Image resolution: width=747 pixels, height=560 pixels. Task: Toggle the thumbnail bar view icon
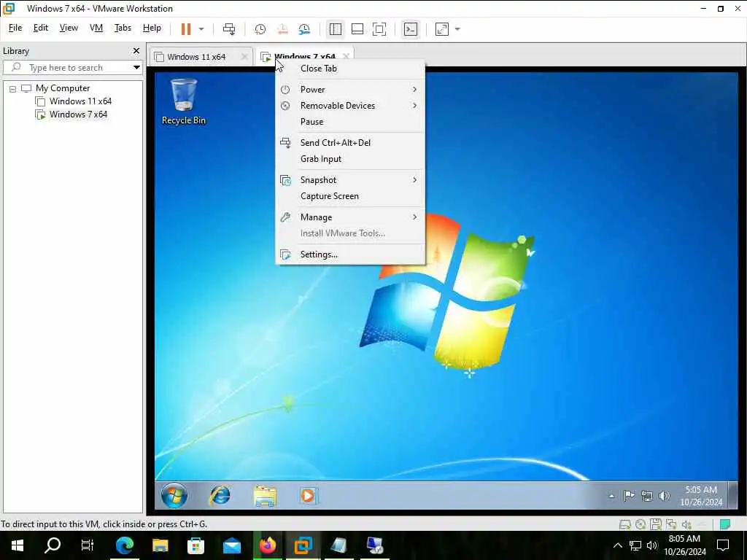(357, 29)
